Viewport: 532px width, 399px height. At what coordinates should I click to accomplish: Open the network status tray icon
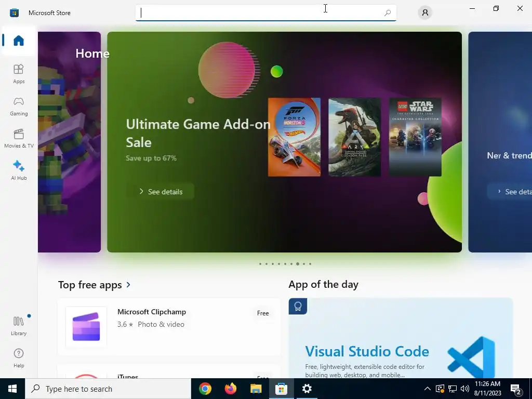(453, 389)
